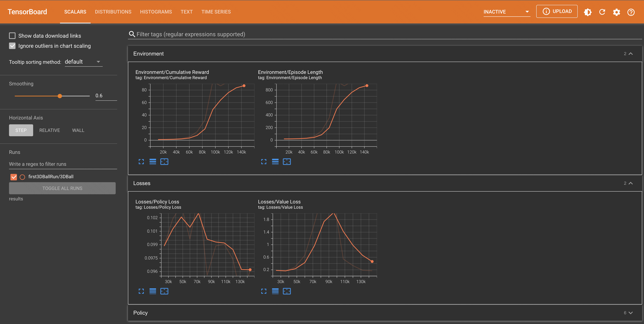The height and width of the screenshot is (324, 644).
Task: Reload data using the refresh icon
Action: pos(602,12)
